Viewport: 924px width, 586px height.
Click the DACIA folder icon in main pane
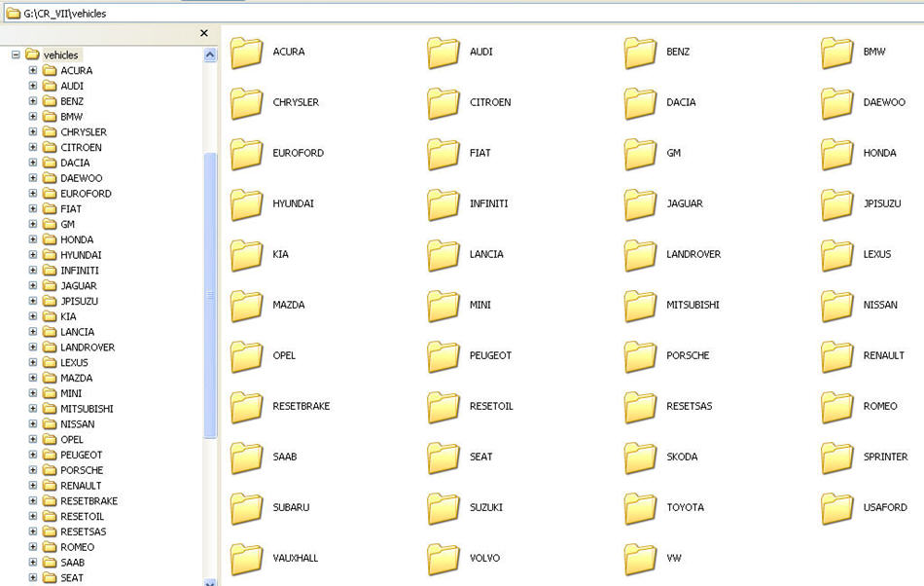pyautogui.click(x=640, y=104)
